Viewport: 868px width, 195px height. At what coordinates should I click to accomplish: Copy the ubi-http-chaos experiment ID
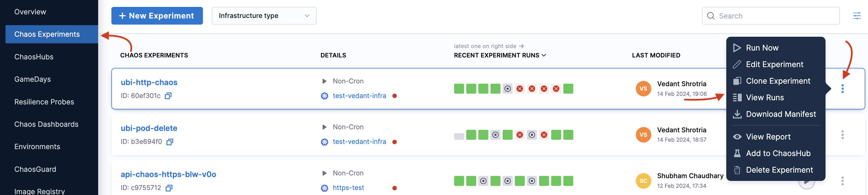[x=168, y=96]
